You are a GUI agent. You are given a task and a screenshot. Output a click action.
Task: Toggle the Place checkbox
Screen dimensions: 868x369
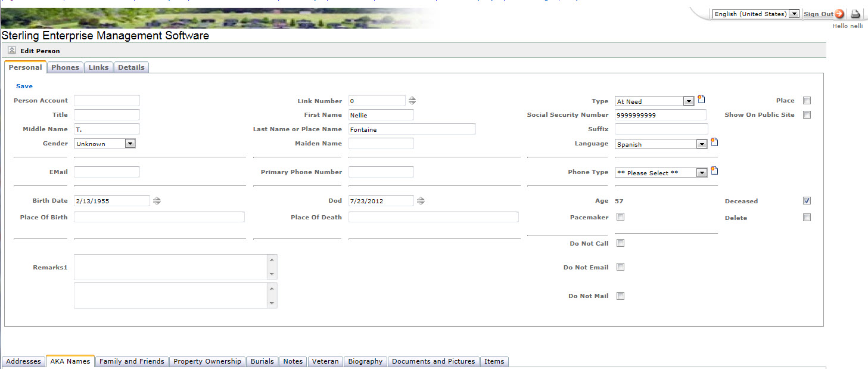pyautogui.click(x=807, y=101)
